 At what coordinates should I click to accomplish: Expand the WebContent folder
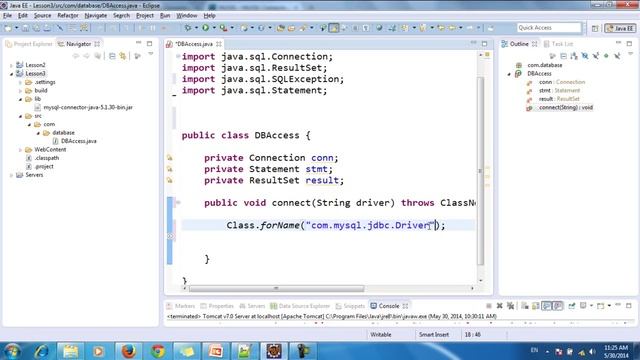click(x=20, y=150)
